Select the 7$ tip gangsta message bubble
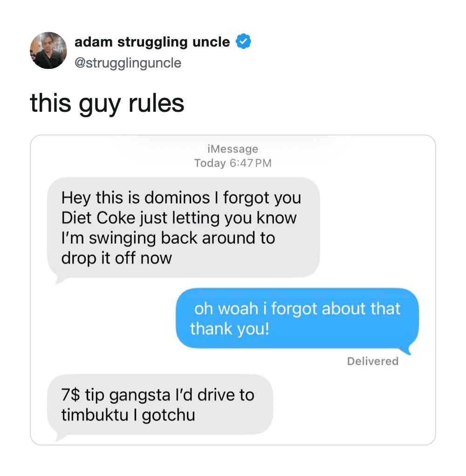The height and width of the screenshot is (476, 466). pos(160,404)
